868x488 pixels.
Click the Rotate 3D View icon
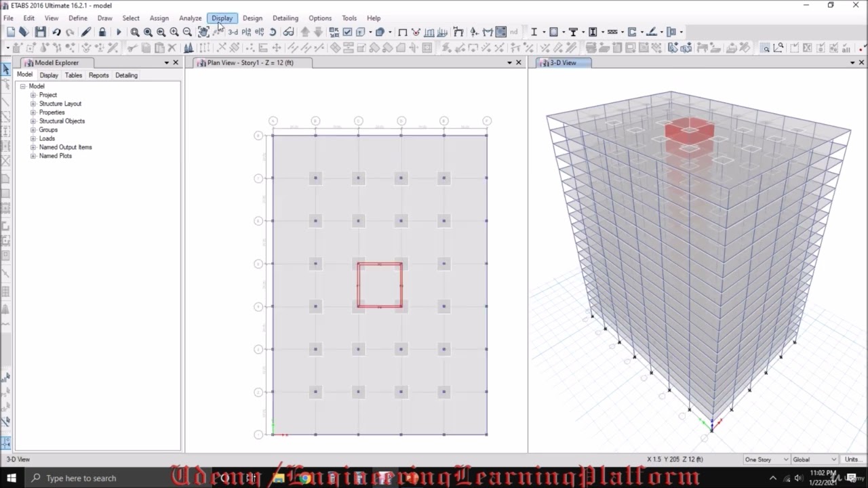coord(273,32)
